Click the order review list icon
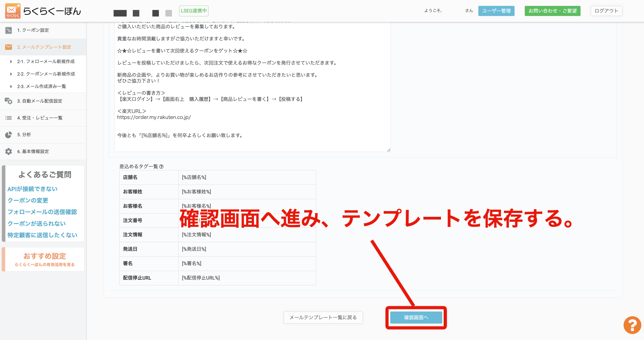 (x=8, y=118)
